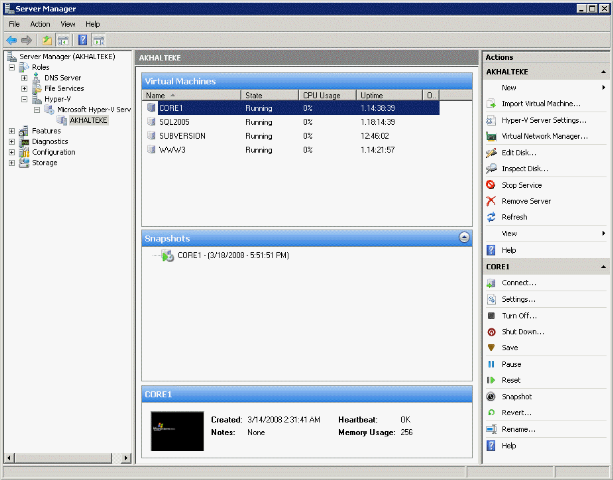Screen dimensions: 613x480
Task: Click the CORE1 snapshot tree icon
Action: click(168, 256)
